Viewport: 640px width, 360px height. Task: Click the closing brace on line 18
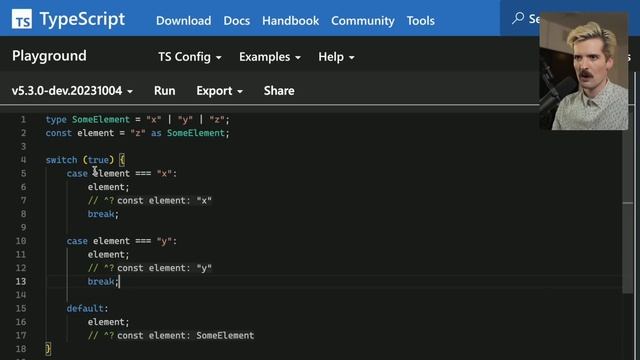click(x=48, y=349)
